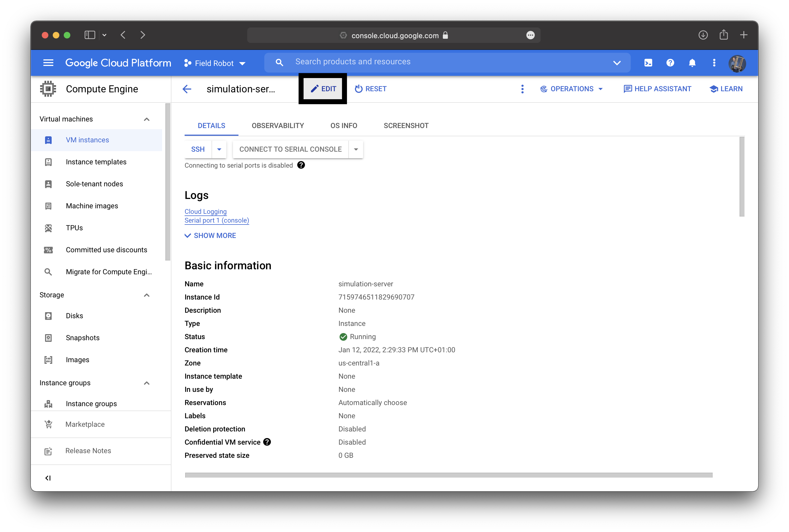Screen dimensions: 789x532
Task: Toggle the Safari sidebar
Action: pos(90,35)
